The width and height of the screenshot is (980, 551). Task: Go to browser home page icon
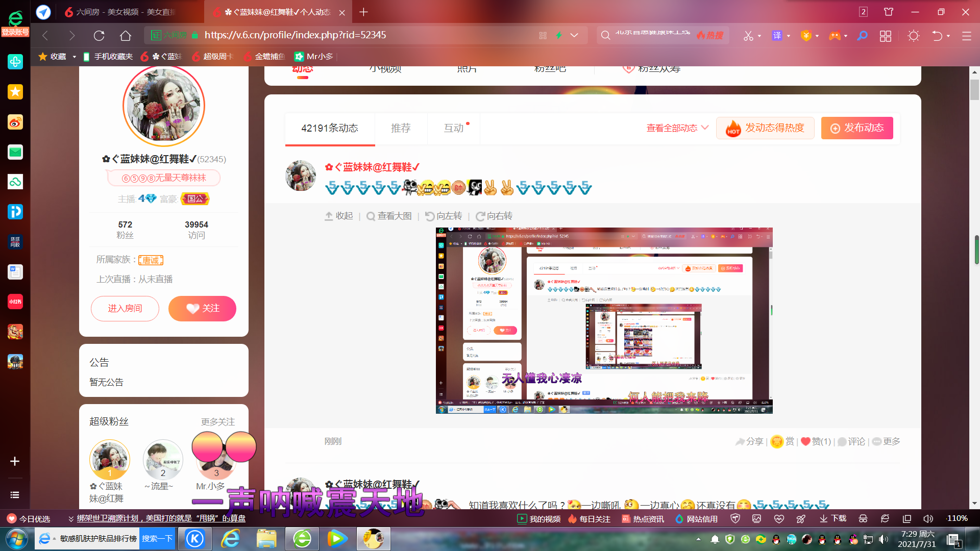coord(126,35)
